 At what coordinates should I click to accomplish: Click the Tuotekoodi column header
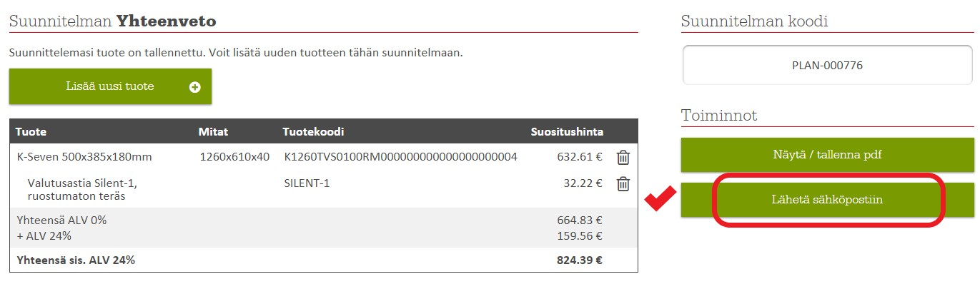coord(314,132)
